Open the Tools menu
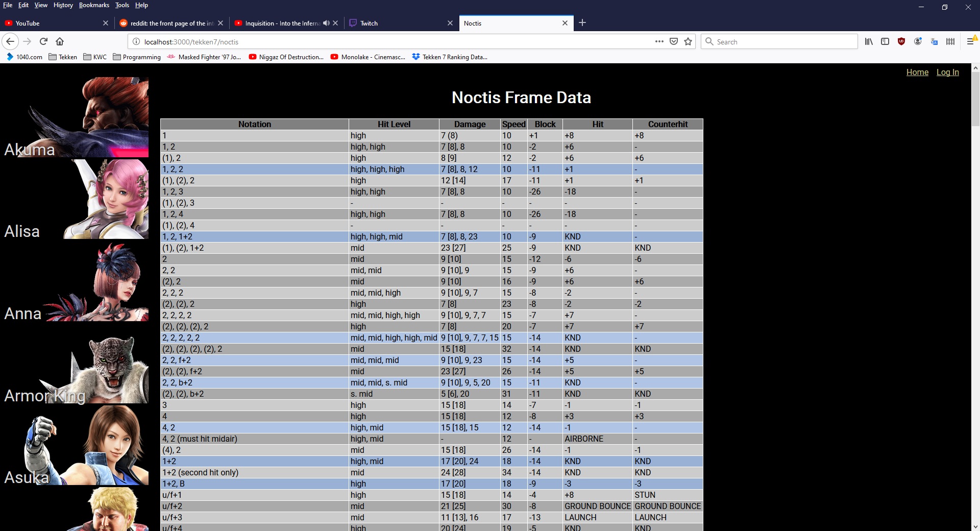The width and height of the screenshot is (980, 531). 122,5
